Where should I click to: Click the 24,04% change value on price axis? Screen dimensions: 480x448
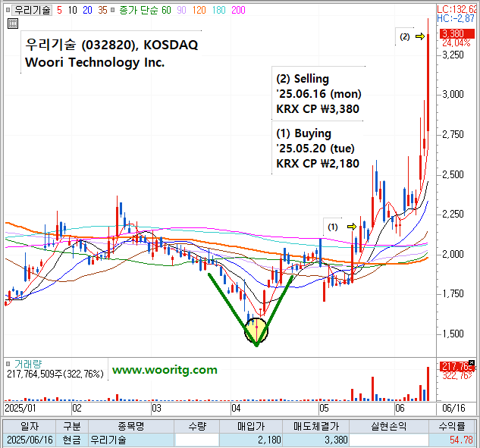[x=456, y=42]
